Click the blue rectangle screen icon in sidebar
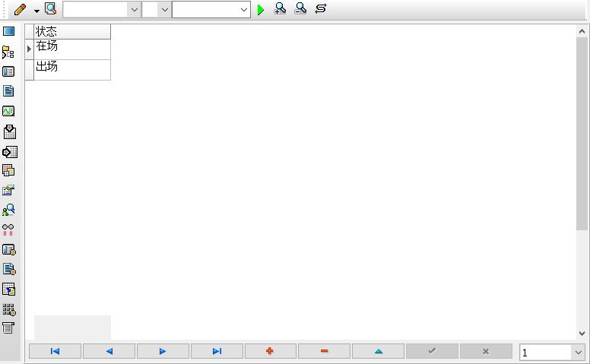Image resolution: width=590 pixels, height=364 pixels. point(8,31)
